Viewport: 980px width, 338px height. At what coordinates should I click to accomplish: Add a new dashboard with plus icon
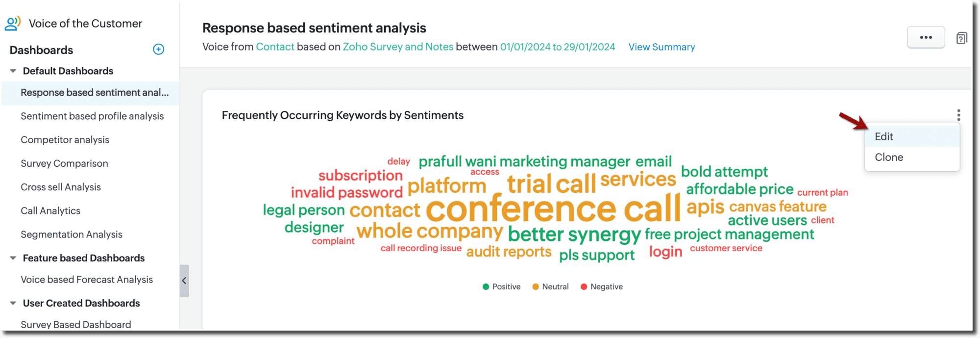[158, 49]
